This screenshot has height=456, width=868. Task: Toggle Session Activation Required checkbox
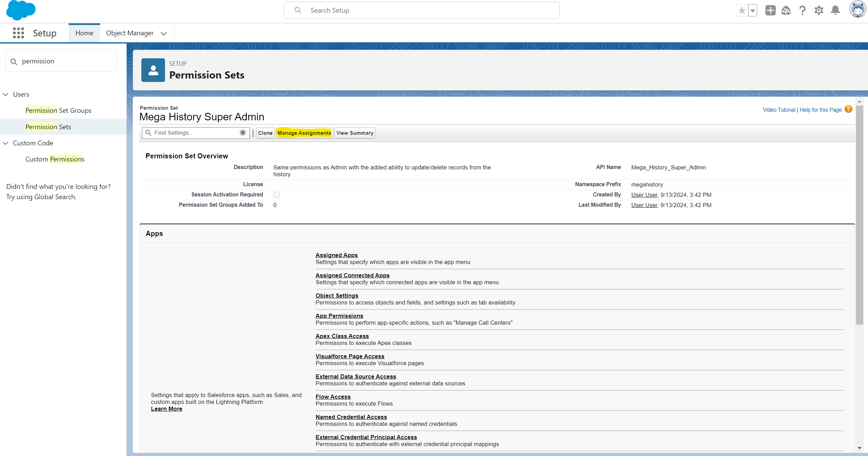pyautogui.click(x=277, y=195)
